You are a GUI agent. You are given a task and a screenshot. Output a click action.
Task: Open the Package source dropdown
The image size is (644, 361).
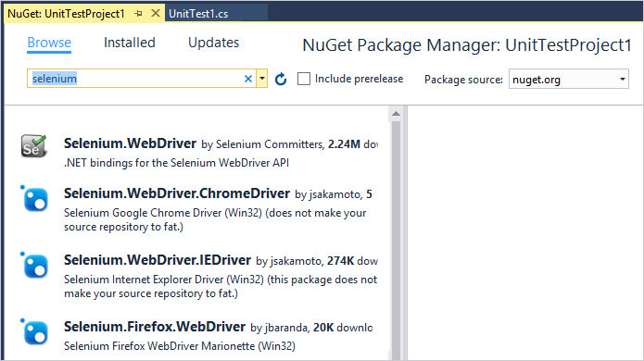point(569,79)
